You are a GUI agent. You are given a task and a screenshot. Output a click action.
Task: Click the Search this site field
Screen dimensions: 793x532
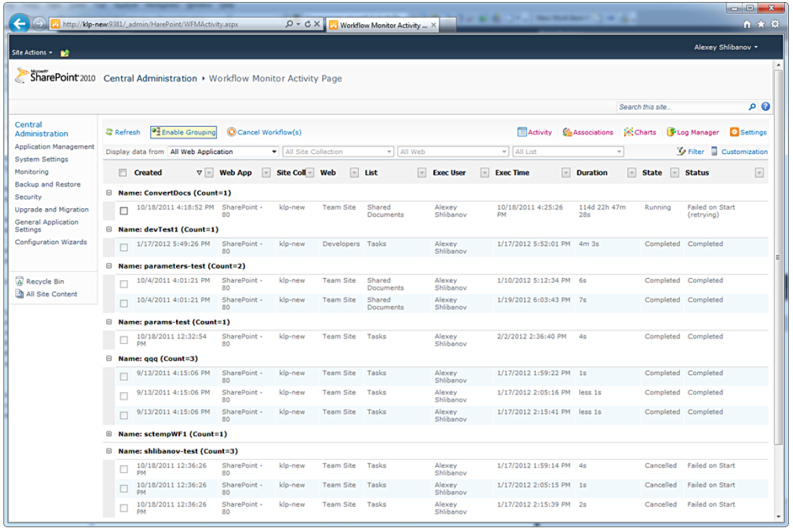coord(681,107)
